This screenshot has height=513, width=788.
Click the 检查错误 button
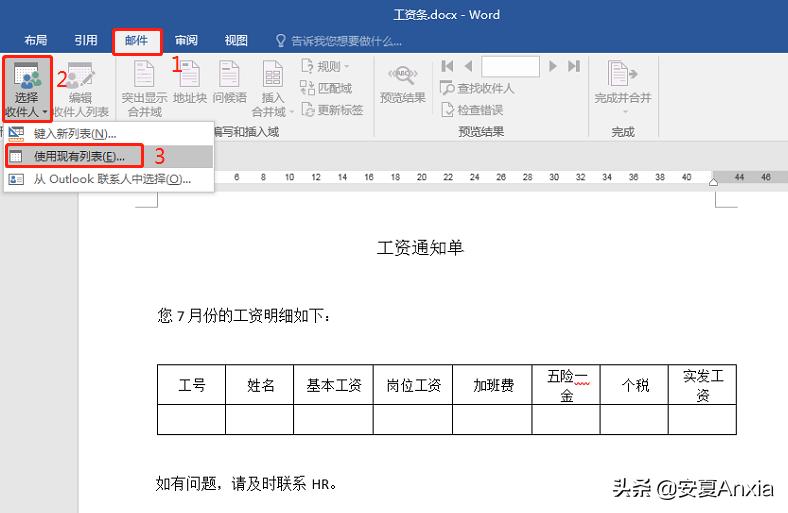pos(472,110)
